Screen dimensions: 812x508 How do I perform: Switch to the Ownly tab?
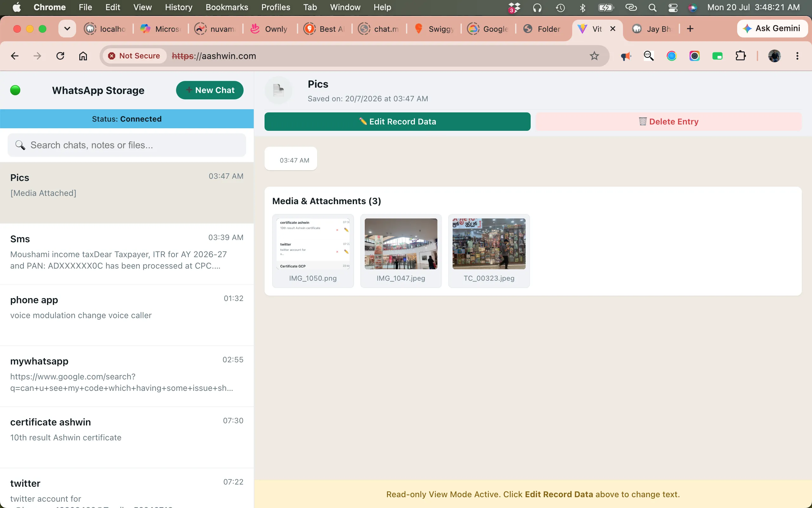(269, 29)
